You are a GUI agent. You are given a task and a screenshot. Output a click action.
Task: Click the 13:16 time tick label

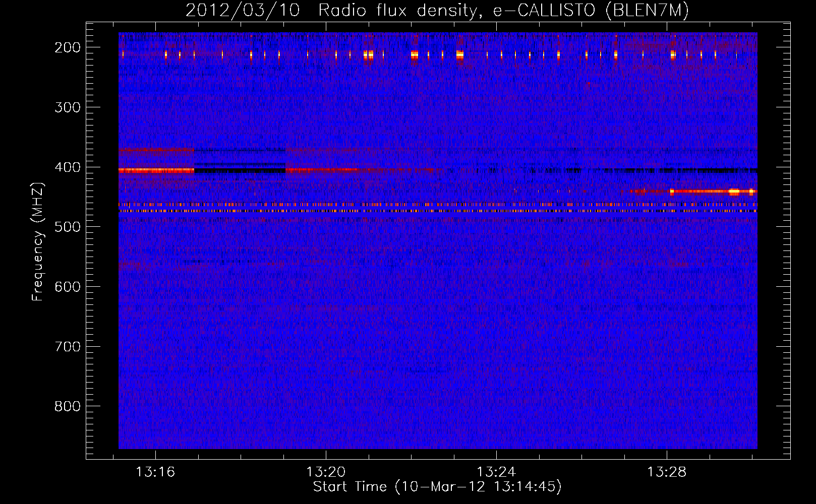[155, 472]
